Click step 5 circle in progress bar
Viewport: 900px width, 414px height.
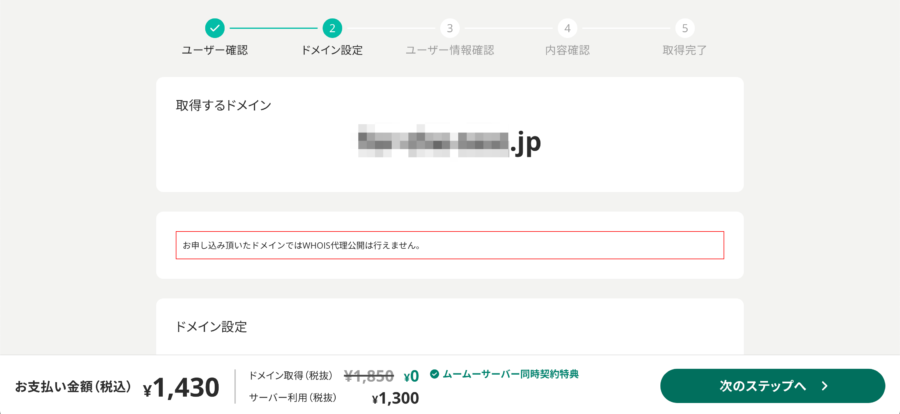(684, 28)
